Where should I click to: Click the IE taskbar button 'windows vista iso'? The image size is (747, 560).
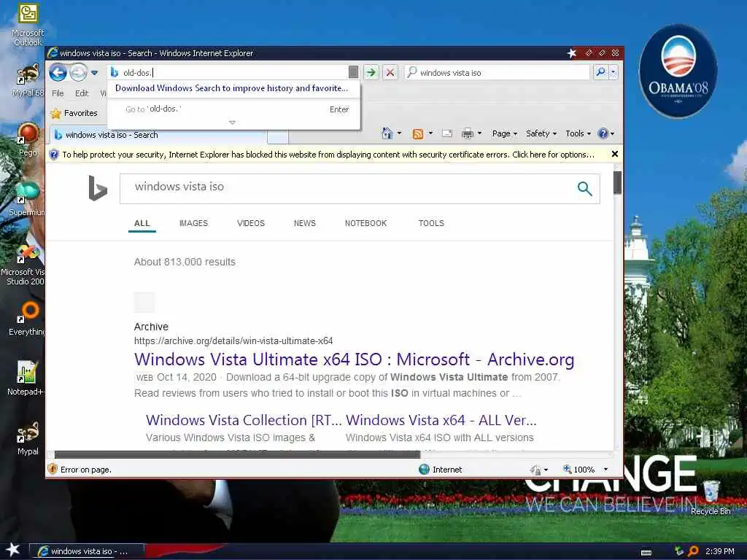tap(86, 551)
